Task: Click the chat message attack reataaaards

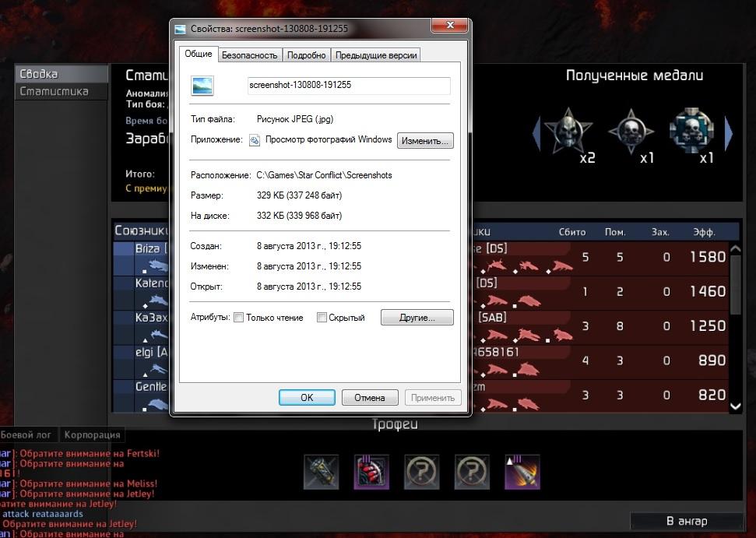Action: 42,514
